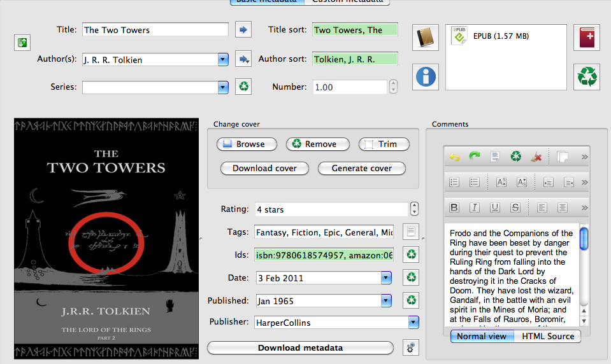Click the Browse cover button
The image size is (611, 364).
(247, 144)
